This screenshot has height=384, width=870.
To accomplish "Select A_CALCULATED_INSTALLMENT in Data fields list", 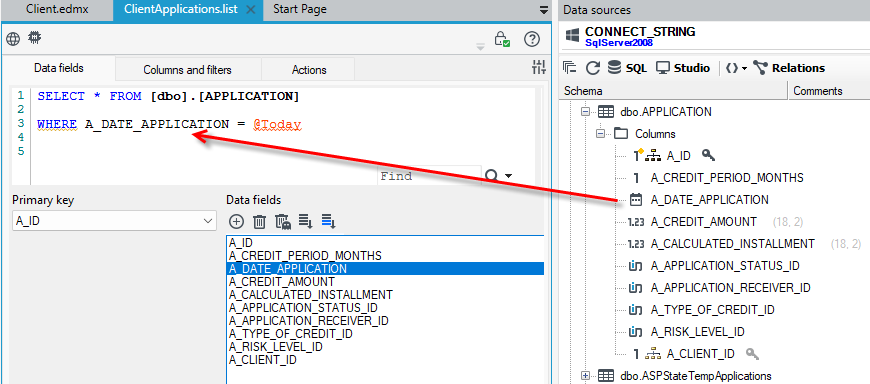I will pos(385,295).
